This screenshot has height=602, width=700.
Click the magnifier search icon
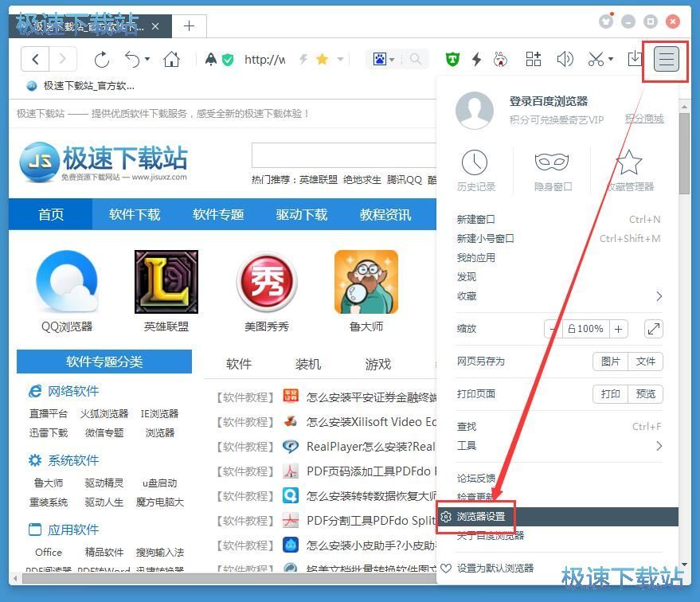tap(415, 59)
